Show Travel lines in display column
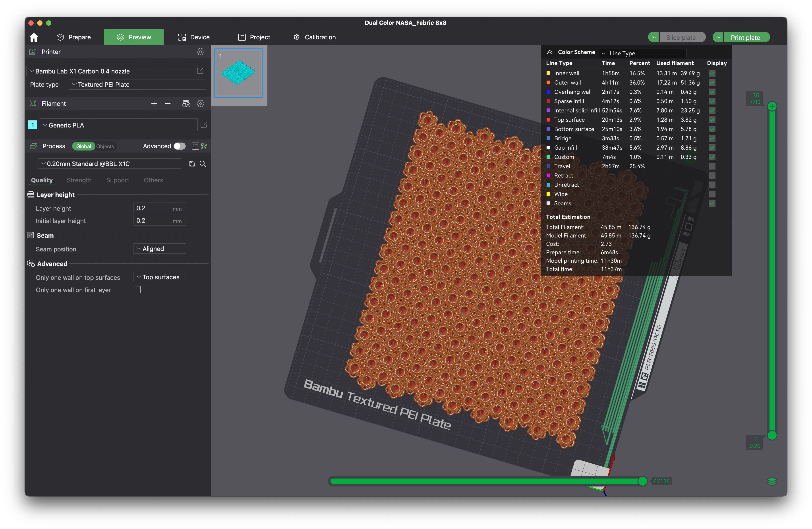Image resolution: width=812 pixels, height=529 pixels. coord(712,166)
